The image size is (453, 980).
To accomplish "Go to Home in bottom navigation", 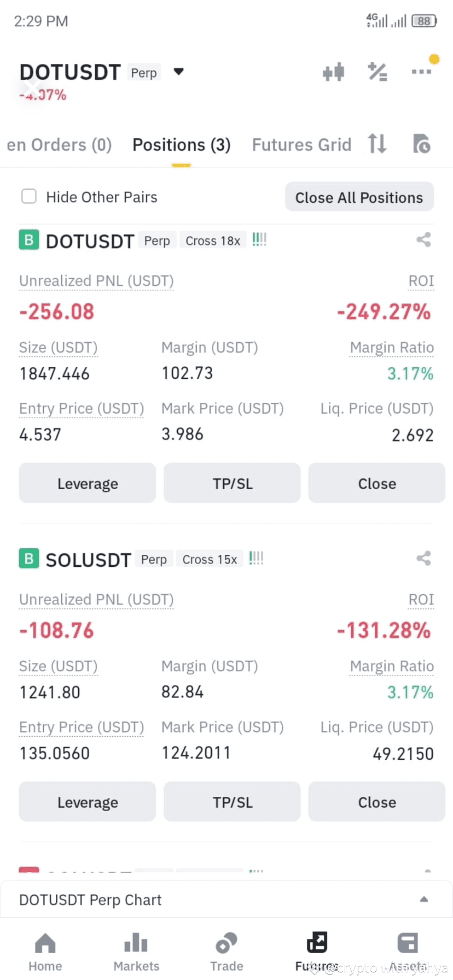I will tap(45, 952).
